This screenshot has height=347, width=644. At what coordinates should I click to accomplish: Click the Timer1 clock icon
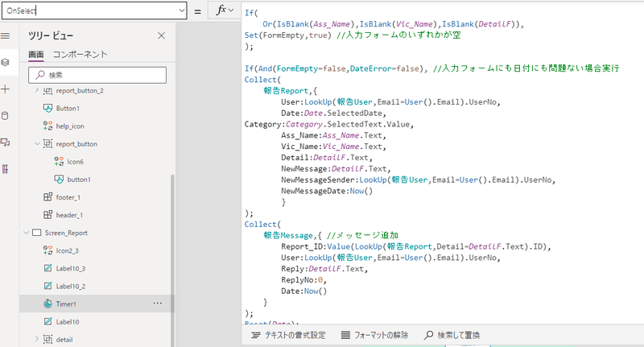click(47, 304)
